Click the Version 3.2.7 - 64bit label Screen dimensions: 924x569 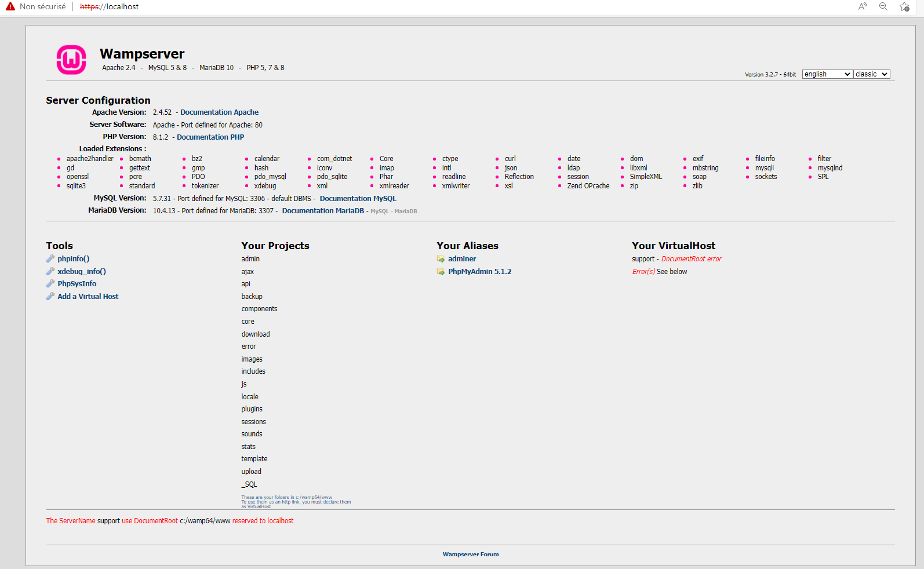click(770, 75)
